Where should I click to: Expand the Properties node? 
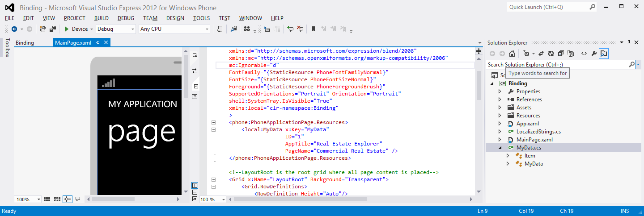click(500, 91)
